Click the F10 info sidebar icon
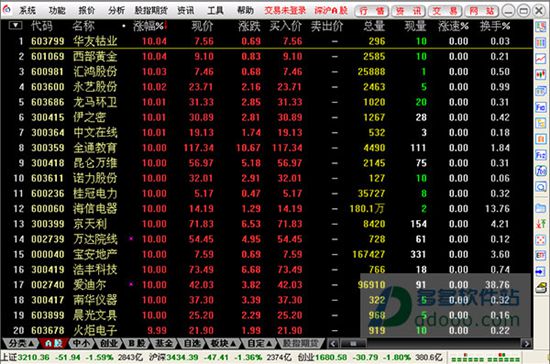The width and height of the screenshot is (550, 364). coord(541,107)
